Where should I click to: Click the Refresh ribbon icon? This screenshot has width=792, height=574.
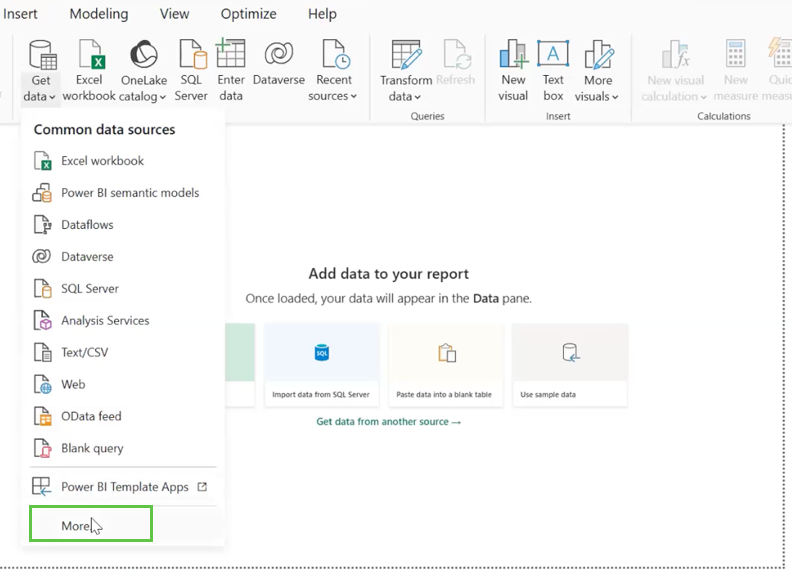[457, 54]
